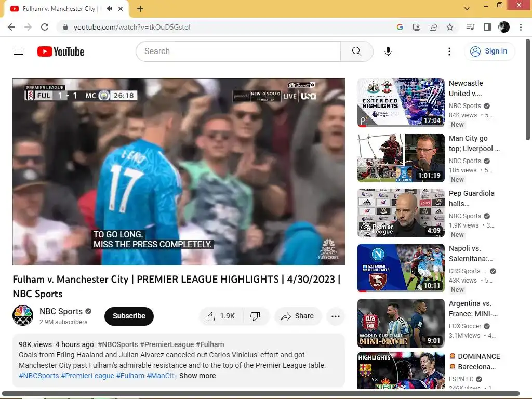532x399 pixels.
Task: Open the Chrome profile avatar
Action: 504,27
